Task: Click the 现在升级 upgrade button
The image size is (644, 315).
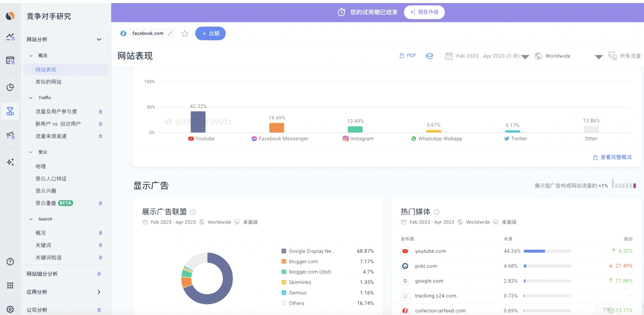Action: 424,12
